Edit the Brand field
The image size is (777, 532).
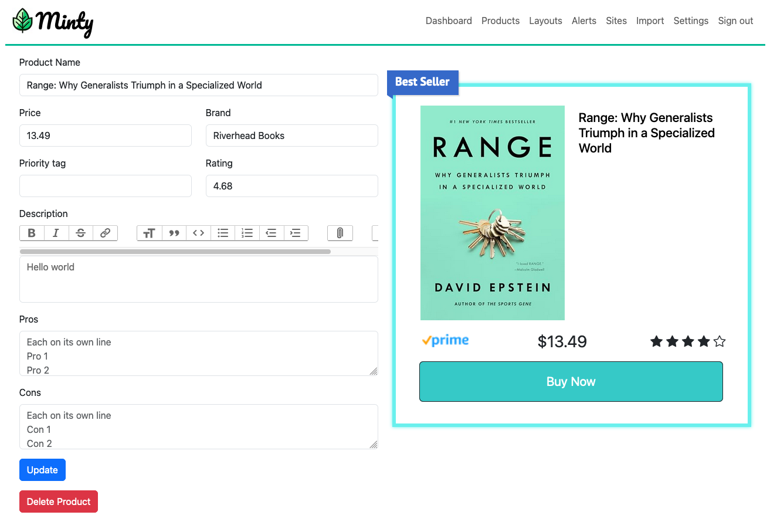[x=292, y=135]
